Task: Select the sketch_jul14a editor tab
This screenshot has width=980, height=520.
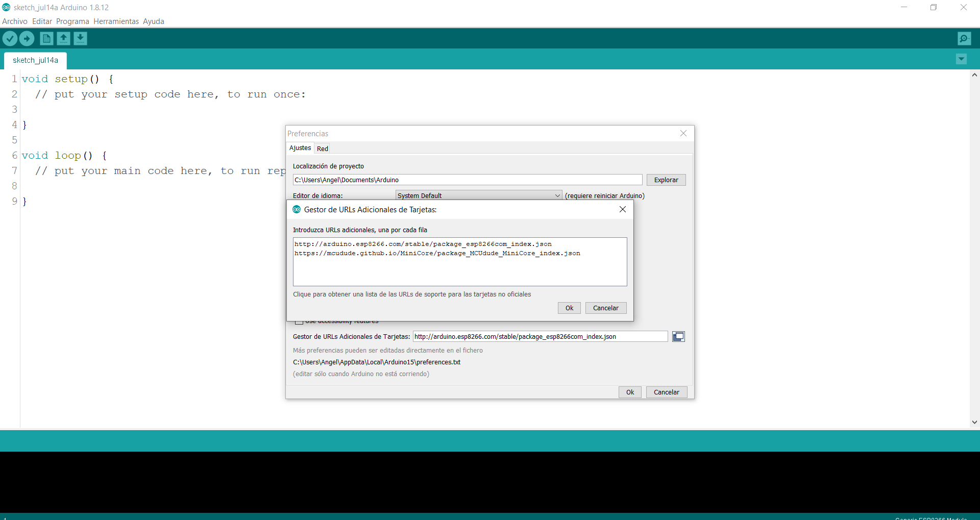Action: tap(35, 60)
